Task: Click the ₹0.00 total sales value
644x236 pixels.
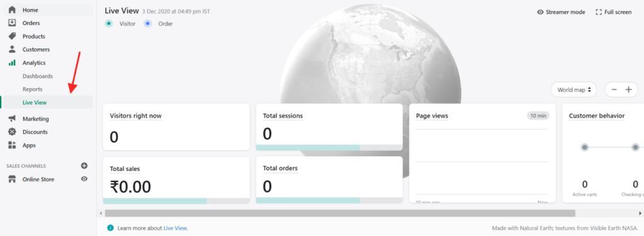Action: pos(130,187)
